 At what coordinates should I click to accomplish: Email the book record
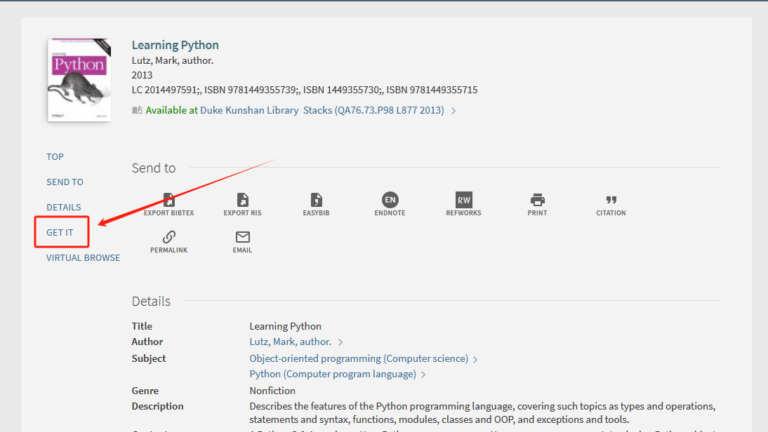pos(242,237)
